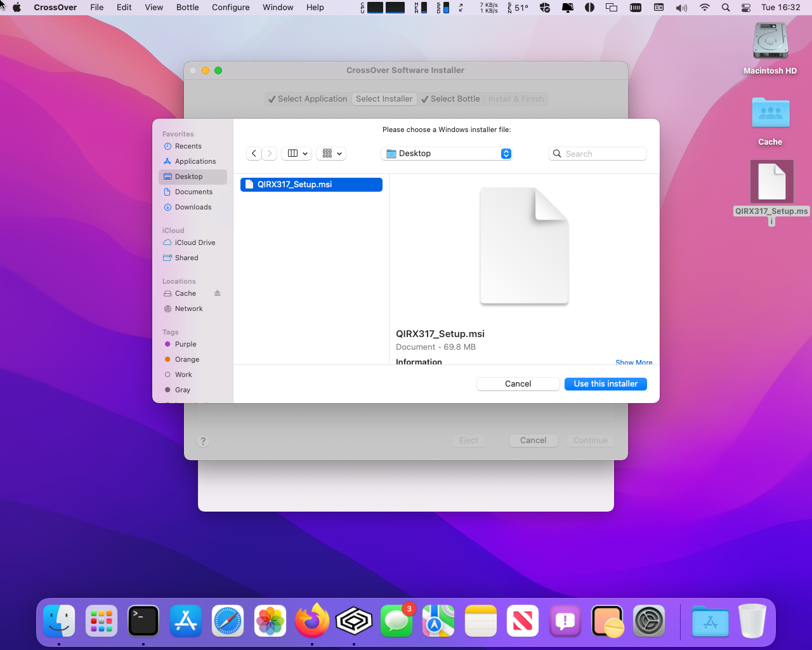
Task: Open the Help menu
Action: (315, 8)
